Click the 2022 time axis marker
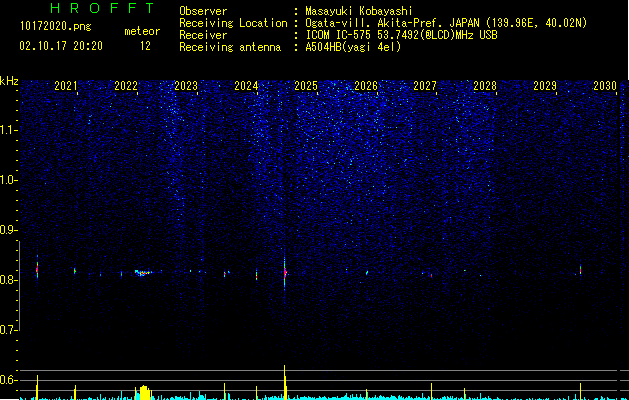The image size is (629, 400). (x=126, y=85)
